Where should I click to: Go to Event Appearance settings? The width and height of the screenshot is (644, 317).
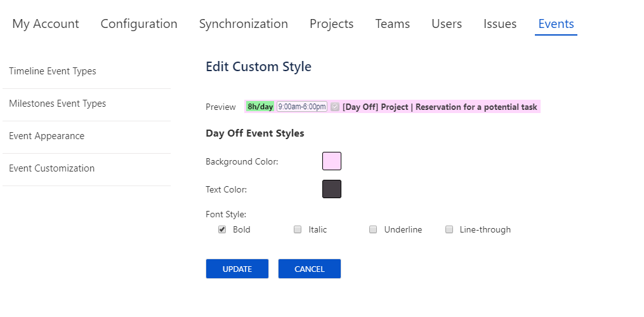(47, 136)
